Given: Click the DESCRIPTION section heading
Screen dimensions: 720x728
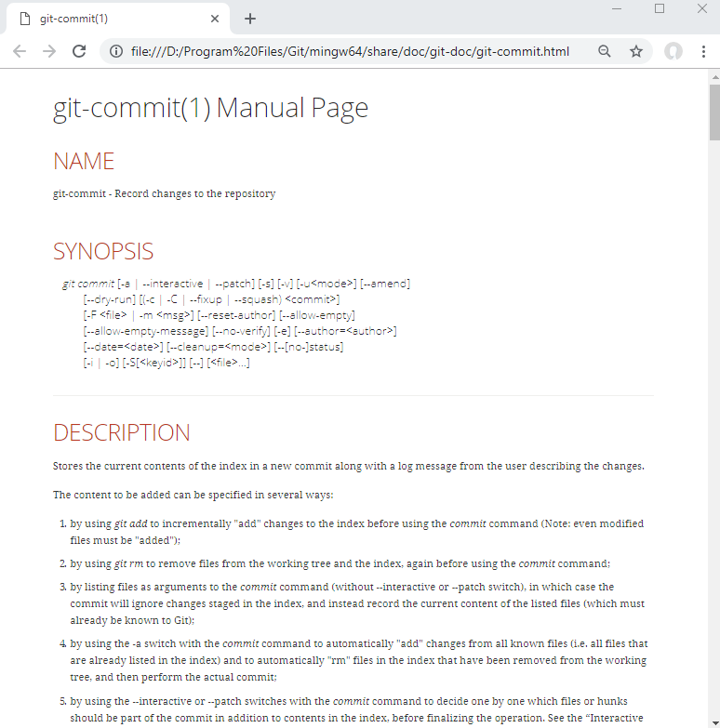Looking at the screenshot, I should (121, 432).
